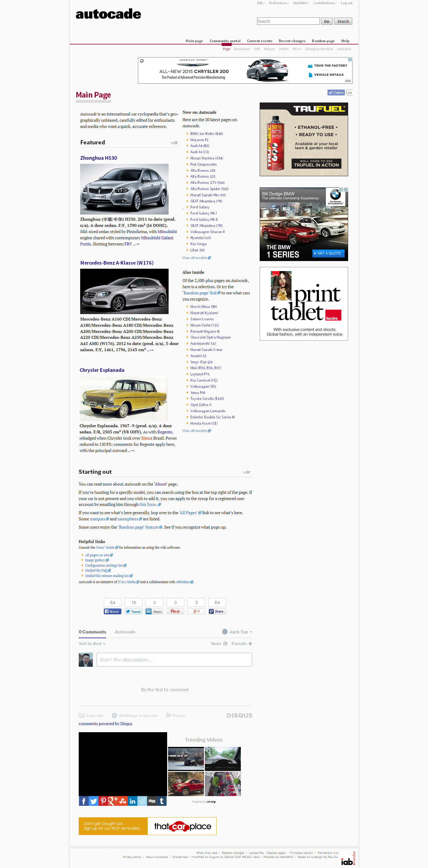Click the StumbleUpon icon under the video player

pos(123,801)
